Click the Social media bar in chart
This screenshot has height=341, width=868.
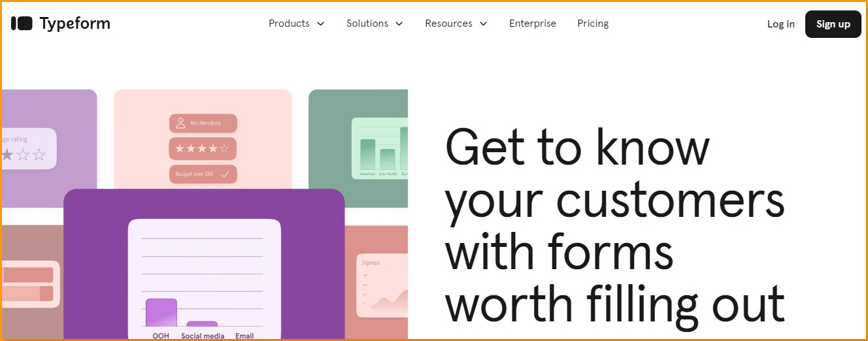pos(202,324)
